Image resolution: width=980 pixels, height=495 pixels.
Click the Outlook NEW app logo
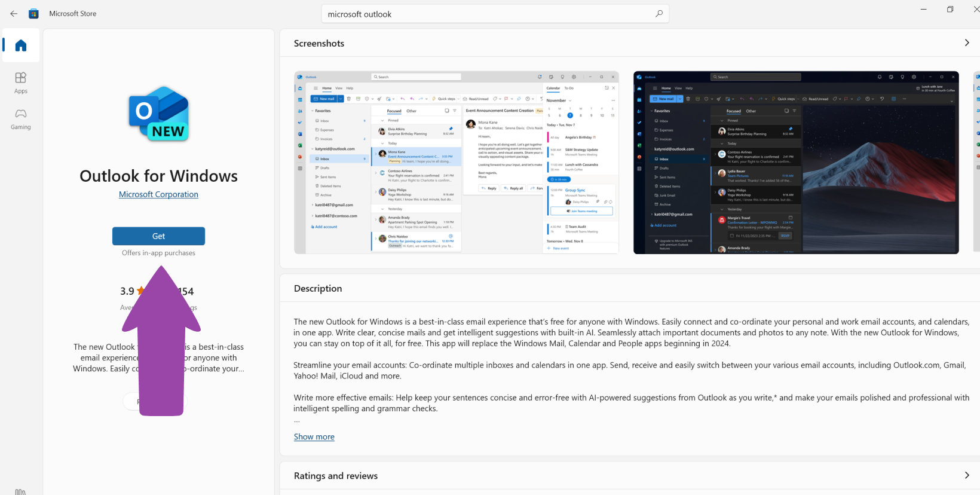click(159, 114)
